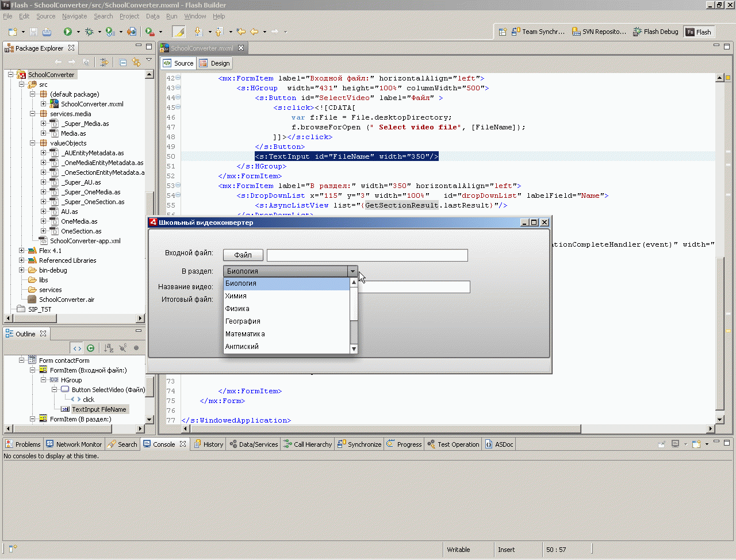Click Collapse All in Package Explorer
This screenshot has height=560, width=736.
click(x=123, y=62)
